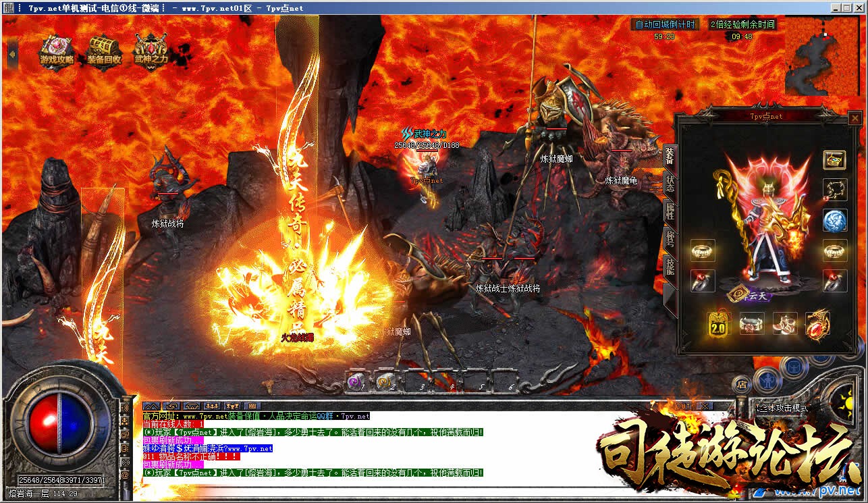The height and width of the screenshot is (503, 868).
Task: Select the left gold bracelet slot
Action: coord(703,250)
